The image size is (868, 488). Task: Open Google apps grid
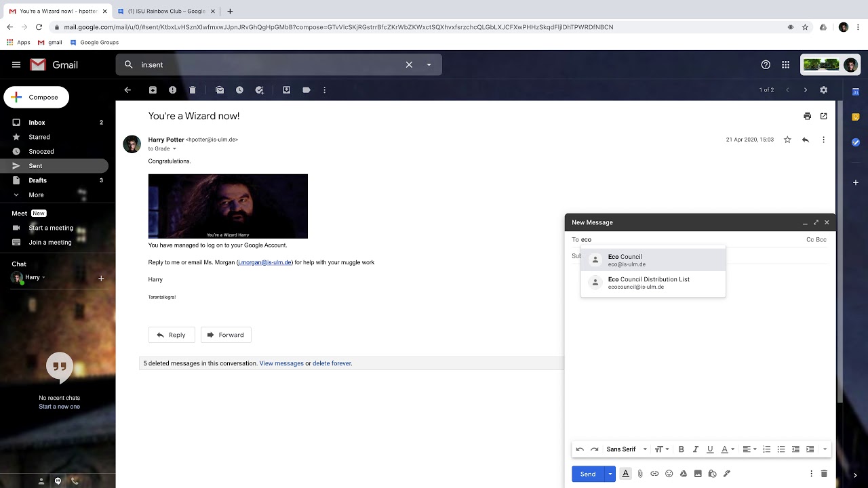click(x=785, y=64)
